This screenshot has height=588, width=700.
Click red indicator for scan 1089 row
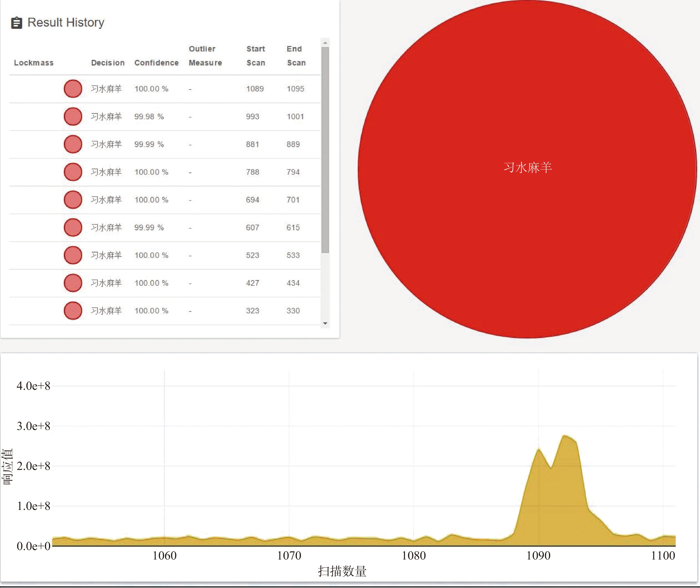[73, 89]
